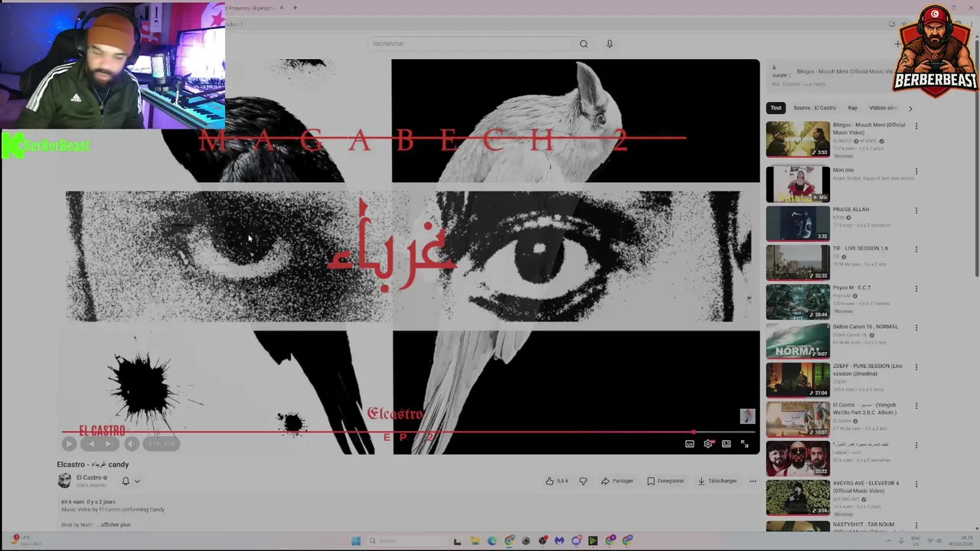
Task: Open options menu for Mon mix
Action: pos(916,171)
